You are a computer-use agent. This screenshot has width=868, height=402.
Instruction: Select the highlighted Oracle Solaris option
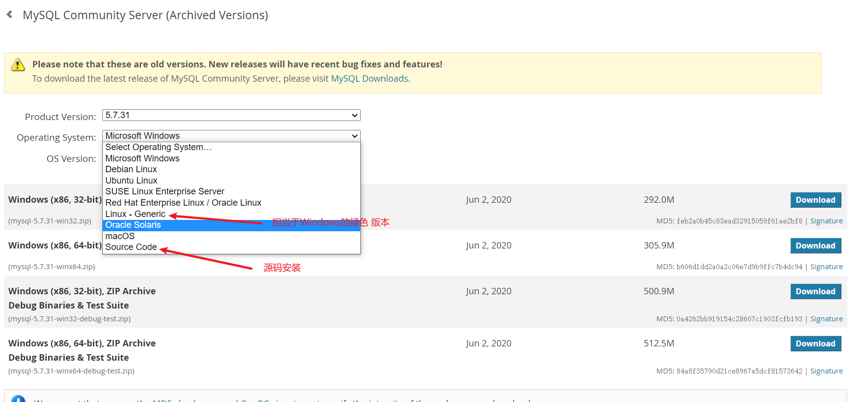[x=231, y=225]
